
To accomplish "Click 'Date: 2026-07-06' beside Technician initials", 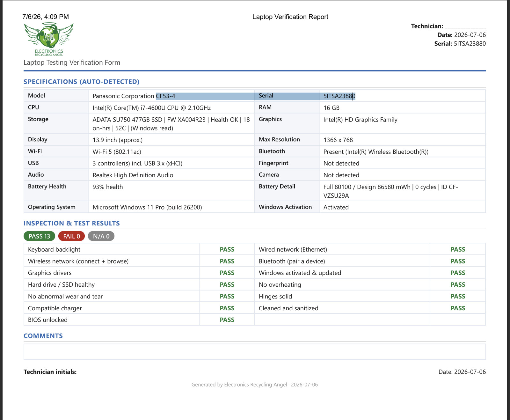I will (x=462, y=372).
